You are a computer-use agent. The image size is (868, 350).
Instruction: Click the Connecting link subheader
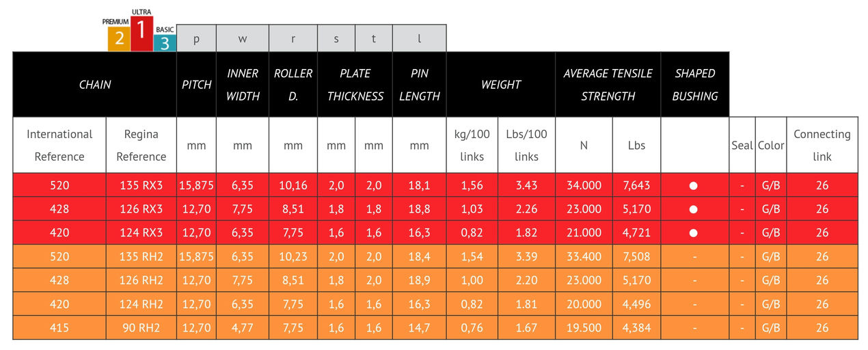pos(822,145)
